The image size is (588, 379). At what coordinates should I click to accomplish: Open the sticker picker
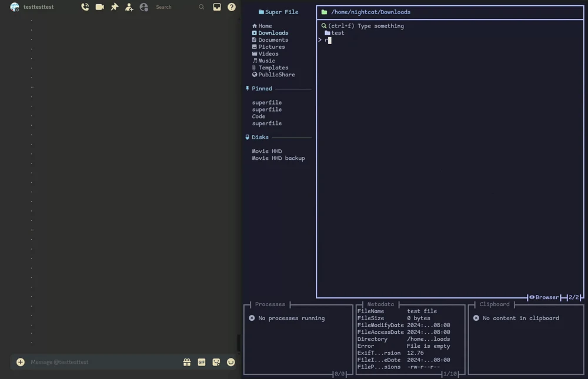pyautogui.click(x=216, y=362)
